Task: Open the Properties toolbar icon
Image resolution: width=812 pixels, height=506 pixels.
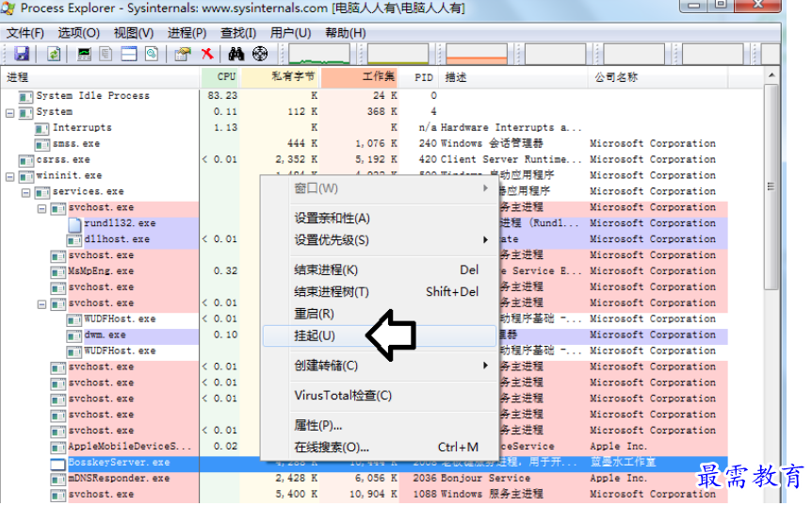Action: point(183,54)
